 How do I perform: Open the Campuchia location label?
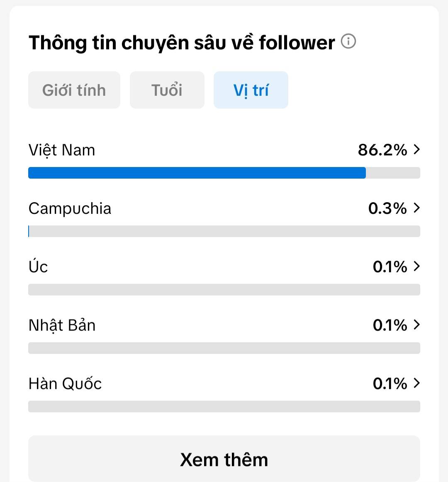[70, 209]
